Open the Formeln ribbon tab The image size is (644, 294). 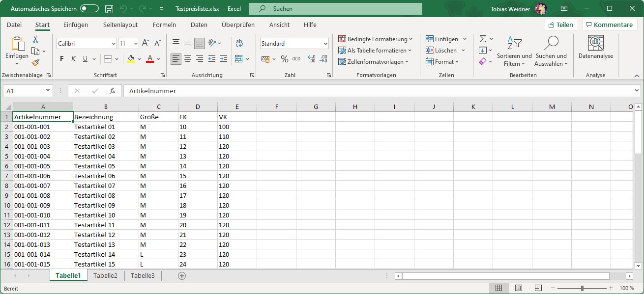coord(164,25)
